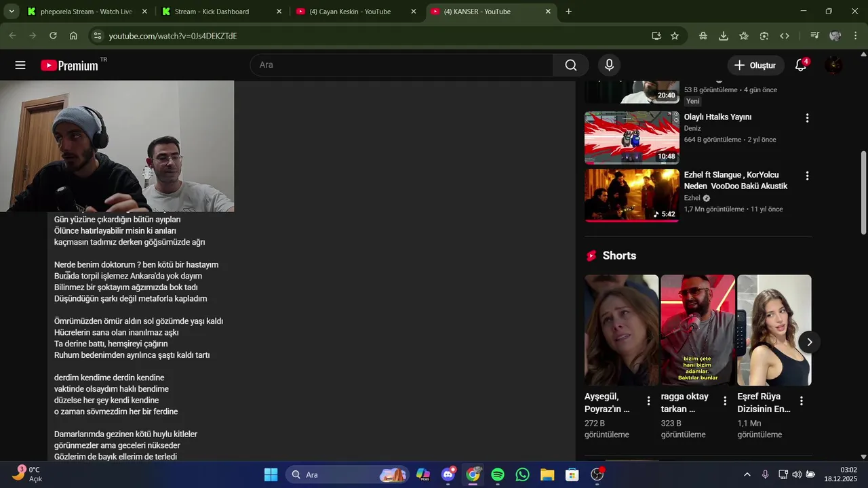
Task: Open the code brackets extension icon
Action: 785,36
